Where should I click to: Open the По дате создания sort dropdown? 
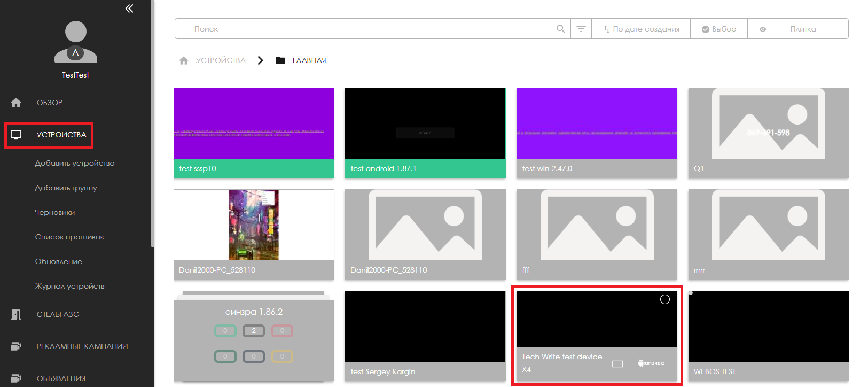pos(641,29)
